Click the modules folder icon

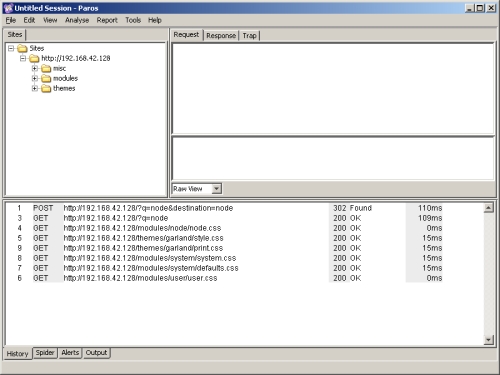click(46, 79)
